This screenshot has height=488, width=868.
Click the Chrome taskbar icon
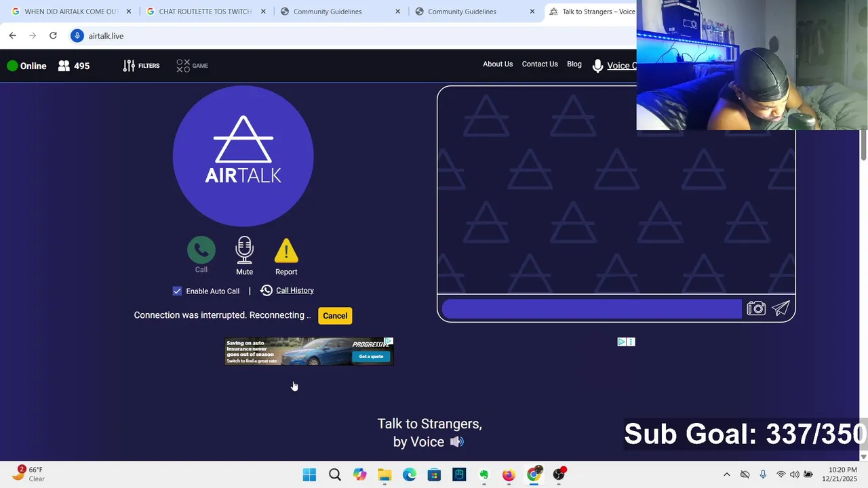(534, 474)
